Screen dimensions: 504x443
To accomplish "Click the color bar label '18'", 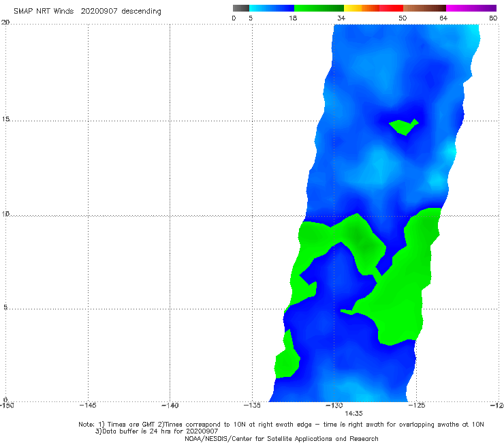I will 293,18.
